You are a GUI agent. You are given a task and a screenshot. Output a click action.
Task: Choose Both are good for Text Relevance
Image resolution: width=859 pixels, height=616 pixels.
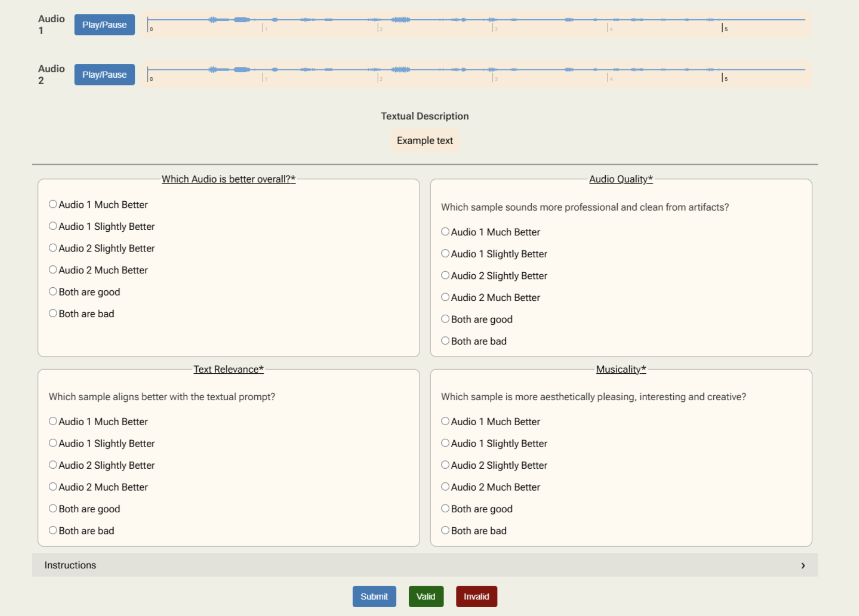point(53,508)
